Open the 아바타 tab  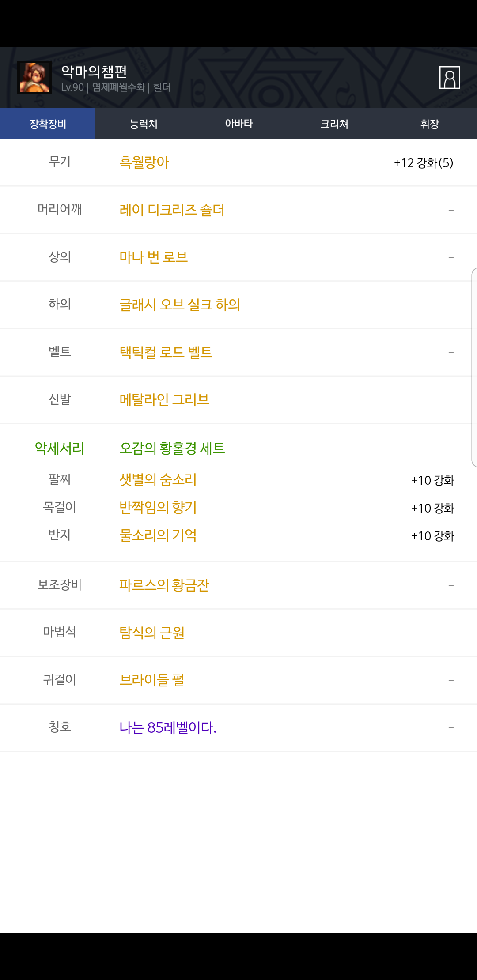click(x=238, y=124)
